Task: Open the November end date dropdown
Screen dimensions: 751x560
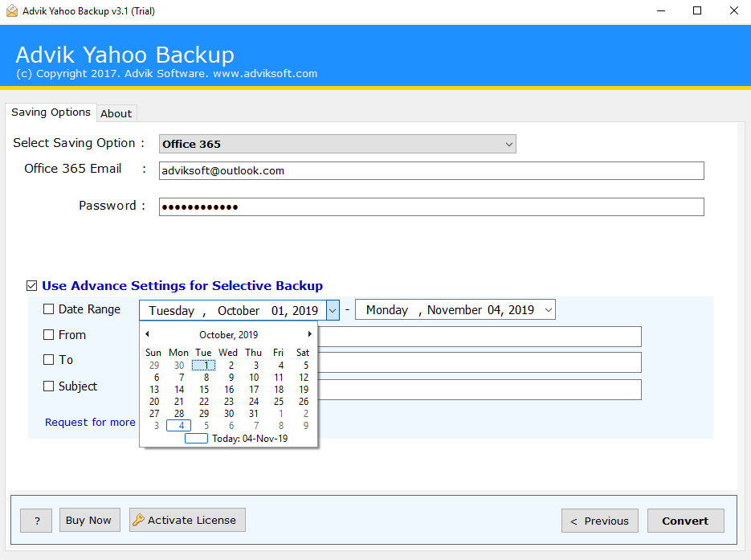Action: point(547,309)
